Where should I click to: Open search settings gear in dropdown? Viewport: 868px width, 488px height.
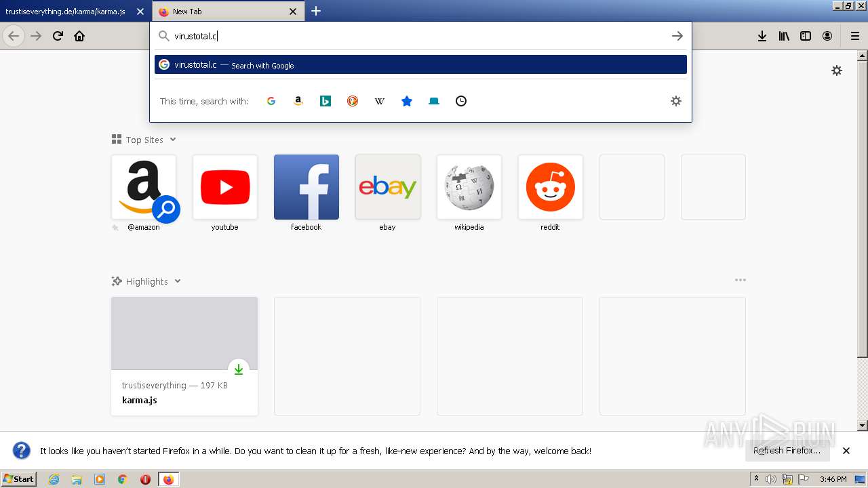[x=676, y=101]
